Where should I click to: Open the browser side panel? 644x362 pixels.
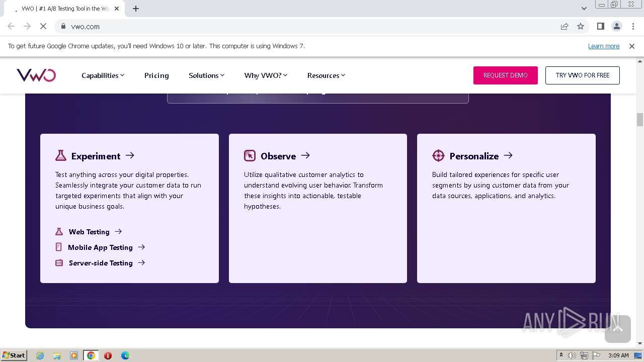click(x=601, y=26)
